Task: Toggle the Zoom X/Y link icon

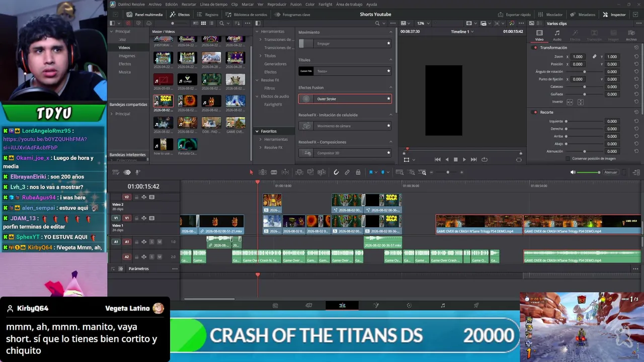Action: (594, 57)
